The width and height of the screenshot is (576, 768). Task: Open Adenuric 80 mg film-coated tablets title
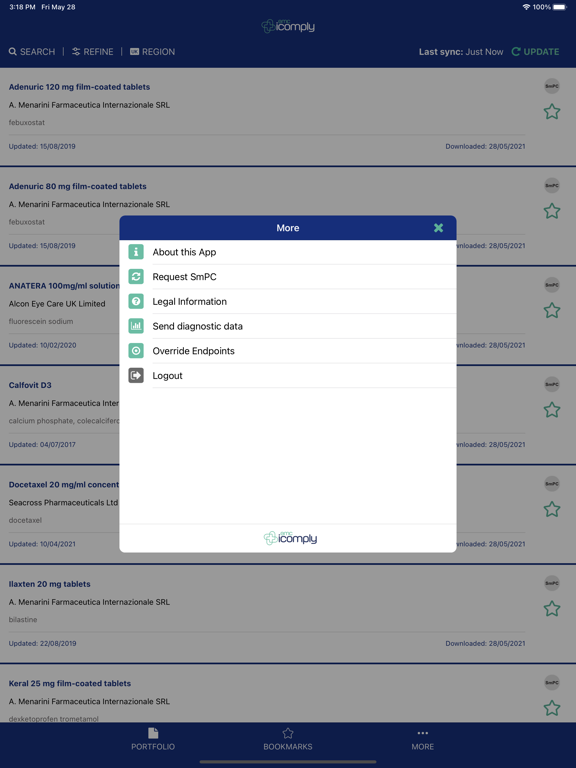coord(77,187)
